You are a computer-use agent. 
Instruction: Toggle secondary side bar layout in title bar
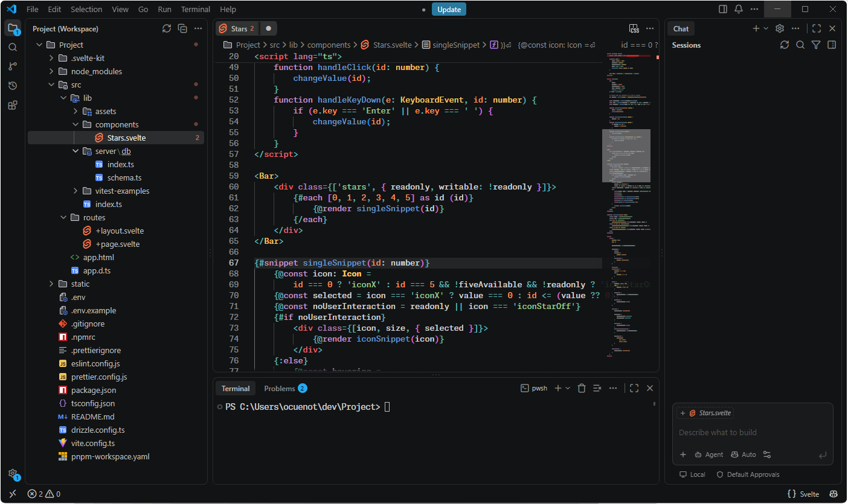(723, 9)
